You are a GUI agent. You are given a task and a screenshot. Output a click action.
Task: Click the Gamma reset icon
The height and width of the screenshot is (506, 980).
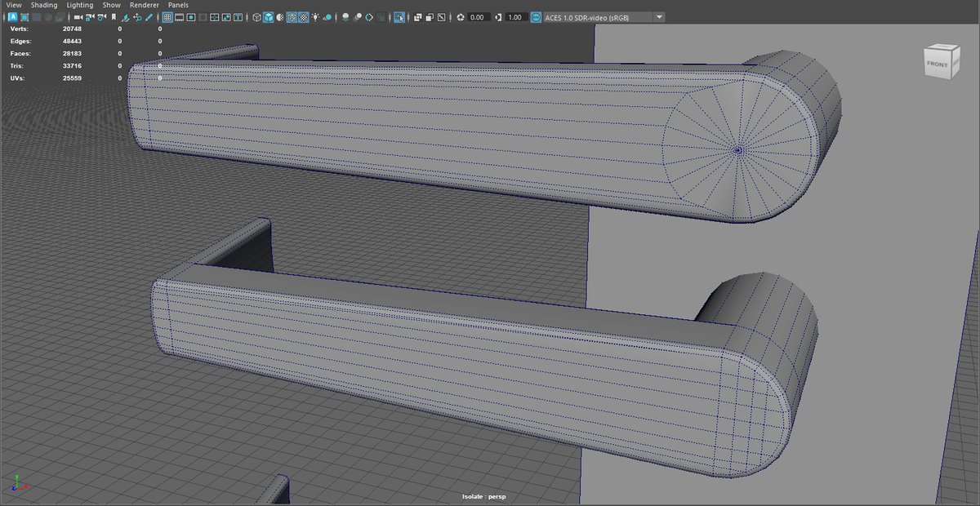[498, 17]
